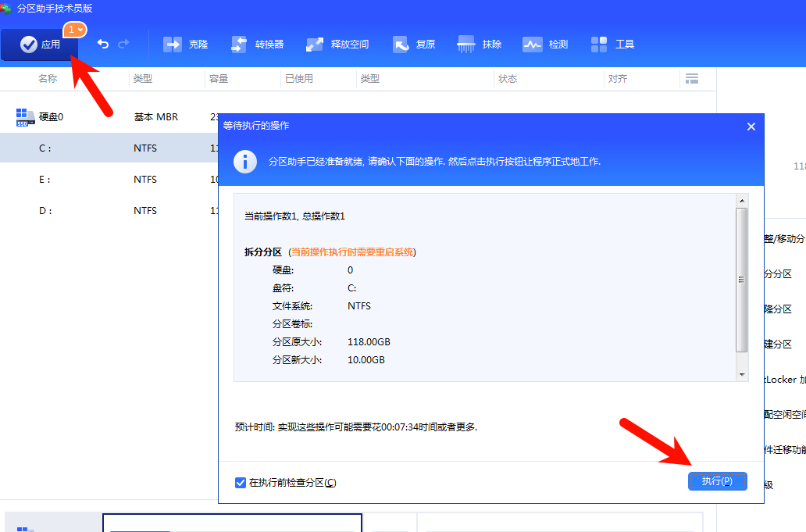The image size is (806, 532).
Task: Click the Name (名称) column header
Action: click(x=48, y=79)
